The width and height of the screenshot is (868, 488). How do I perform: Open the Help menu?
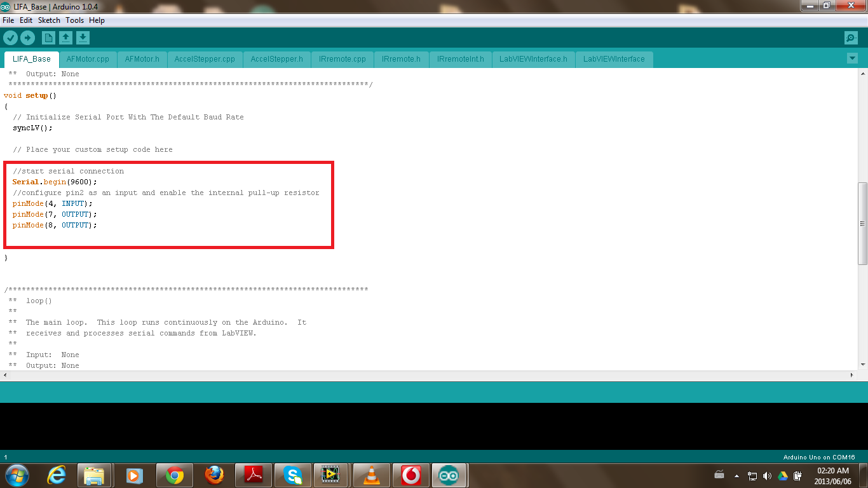click(x=97, y=20)
